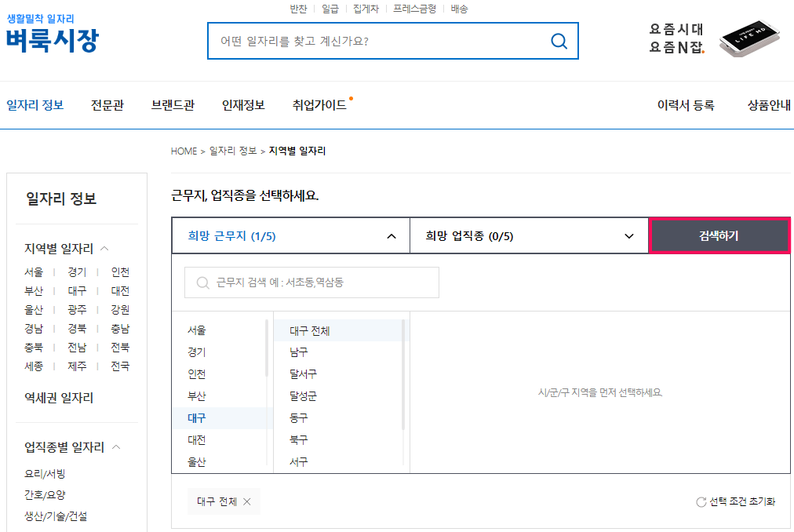Screen dimensions: 794x532
Task: Click the 집게차 quick keyword link
Action: 366,9
